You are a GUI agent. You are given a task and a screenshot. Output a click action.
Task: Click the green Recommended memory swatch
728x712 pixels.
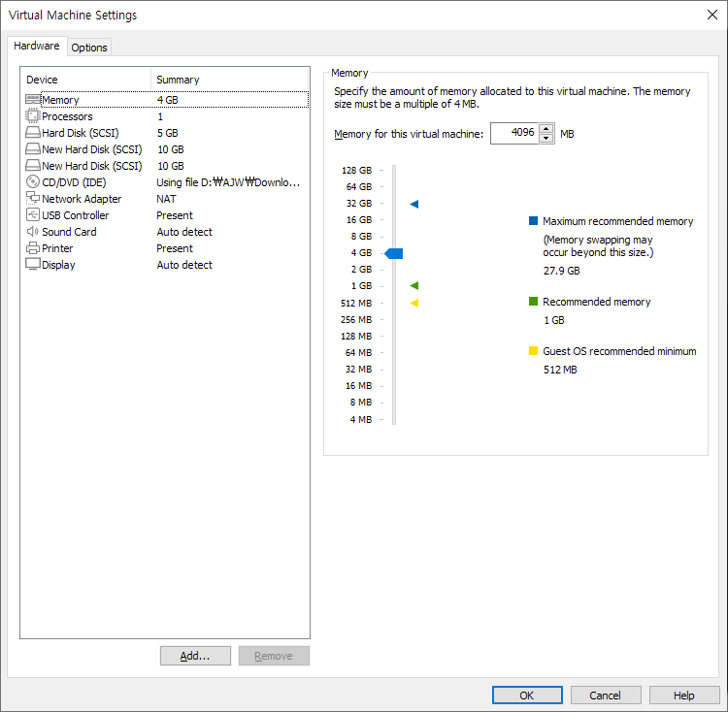click(x=533, y=302)
